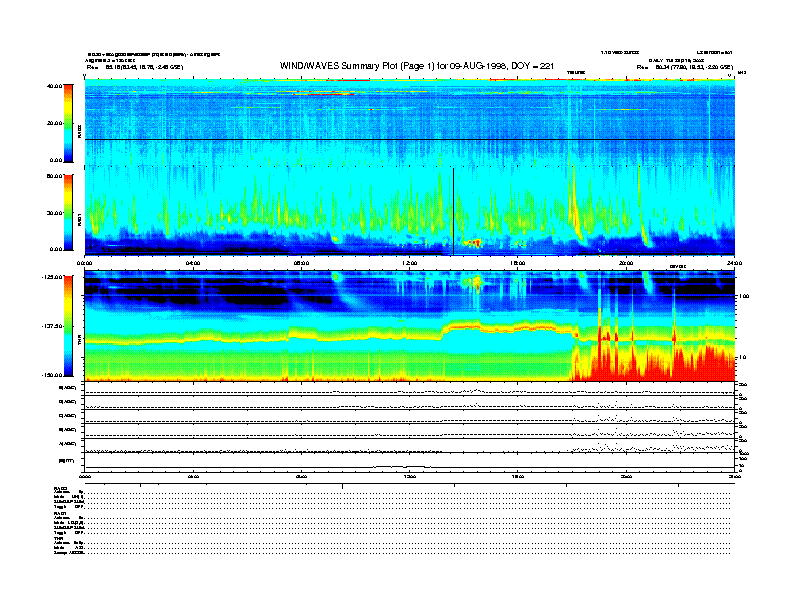Click the 20.00 label on RAD2 color scale
The image size is (792, 612).
point(54,123)
